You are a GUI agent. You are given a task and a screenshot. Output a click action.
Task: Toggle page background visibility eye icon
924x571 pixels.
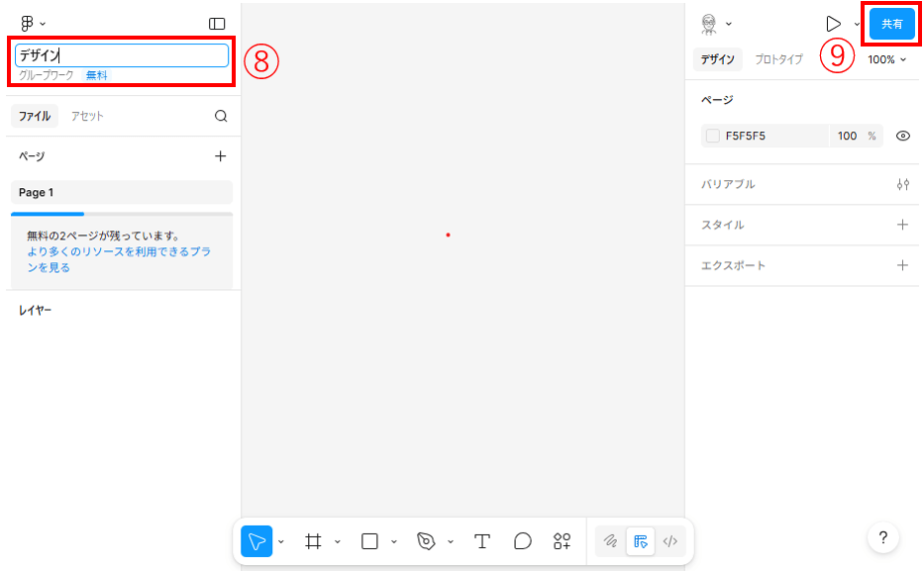[902, 137]
